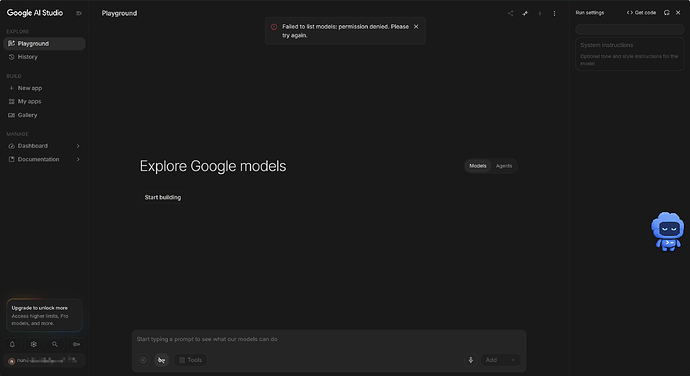This screenshot has width=690, height=376.
Task: Open My apps in the sidebar
Action: (44, 101)
